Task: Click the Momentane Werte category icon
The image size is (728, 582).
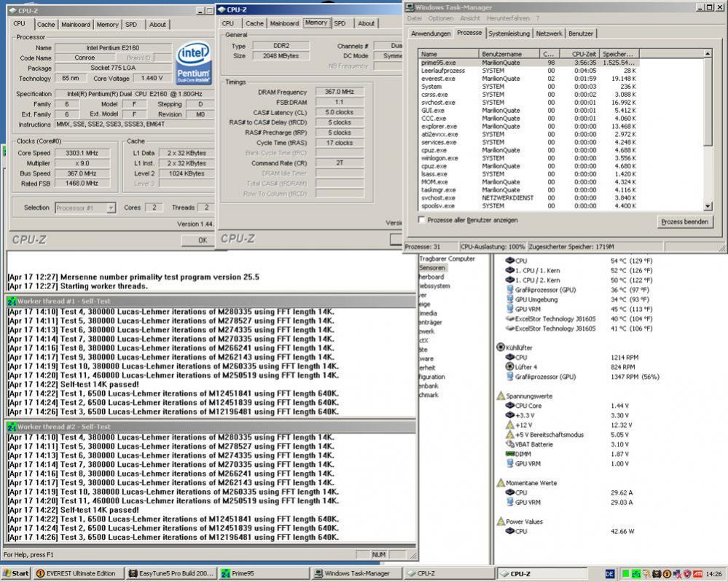Action: (501, 483)
